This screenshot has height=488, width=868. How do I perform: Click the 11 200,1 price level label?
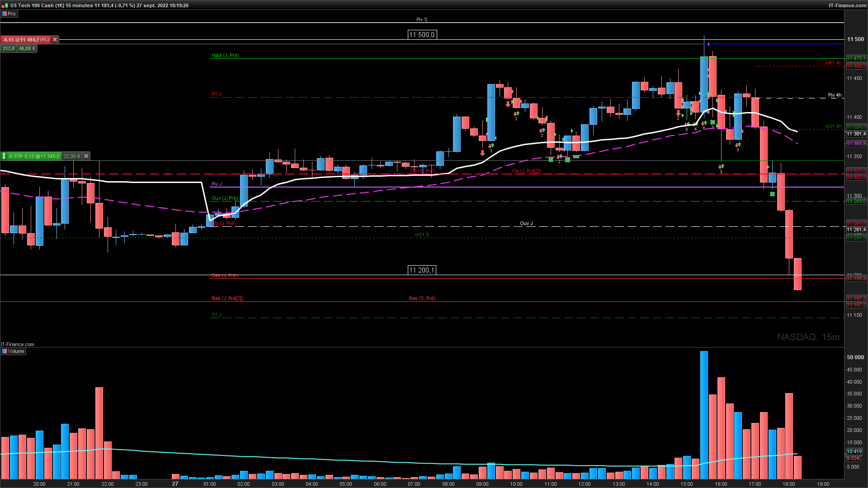421,270
